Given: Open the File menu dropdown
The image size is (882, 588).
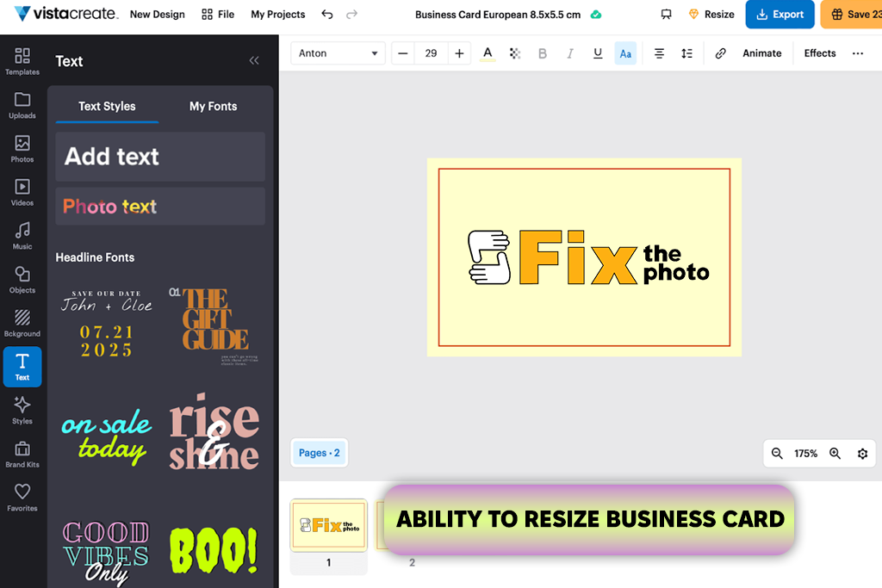Looking at the screenshot, I should pos(218,15).
